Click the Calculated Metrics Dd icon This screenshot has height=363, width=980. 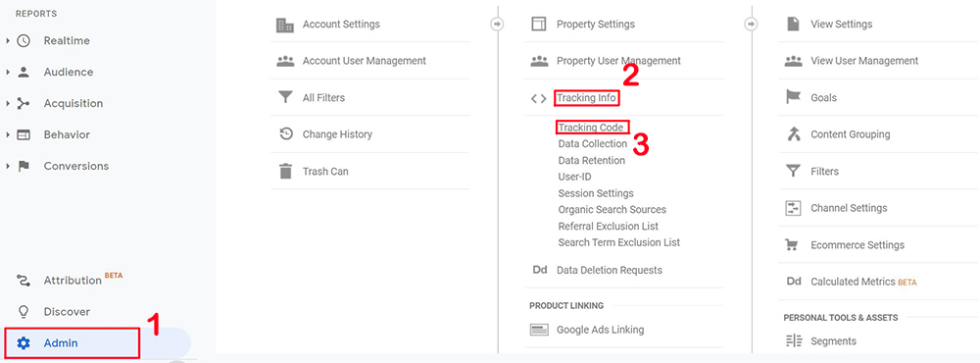pyautogui.click(x=794, y=282)
